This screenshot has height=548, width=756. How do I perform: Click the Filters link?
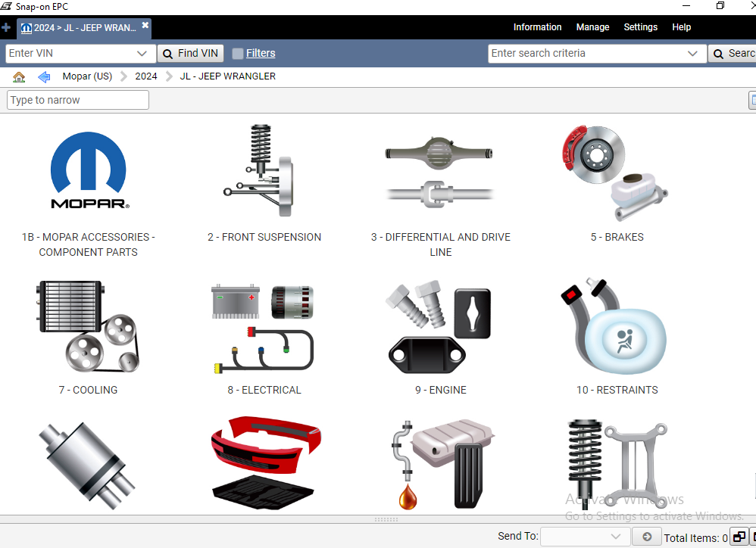click(x=261, y=54)
